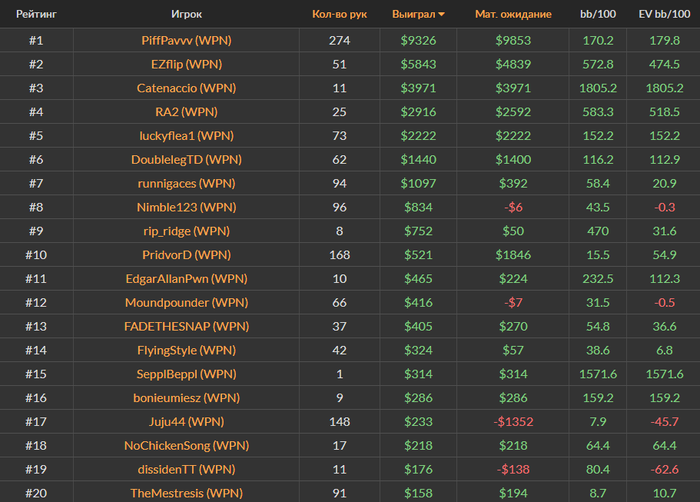Click the -45.7 EV bb/100 value

(x=664, y=422)
